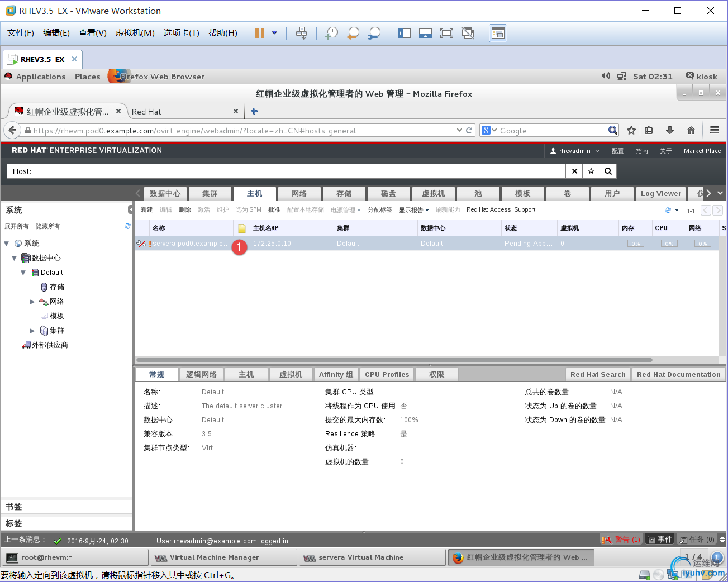Enter VMware full screen mode
Image resolution: width=728 pixels, height=582 pixels.
click(x=446, y=33)
